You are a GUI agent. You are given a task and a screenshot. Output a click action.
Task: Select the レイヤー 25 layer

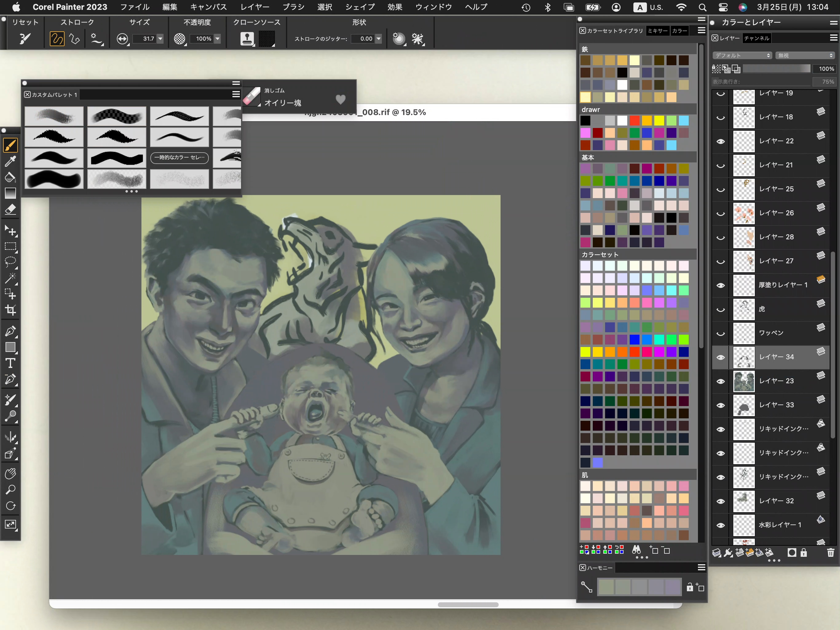pyautogui.click(x=776, y=189)
